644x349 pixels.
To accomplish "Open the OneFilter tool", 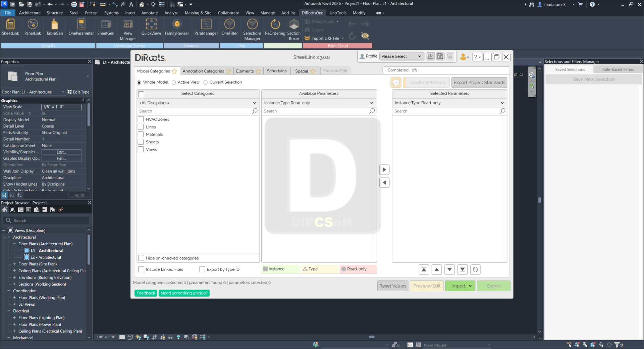I will [229, 27].
